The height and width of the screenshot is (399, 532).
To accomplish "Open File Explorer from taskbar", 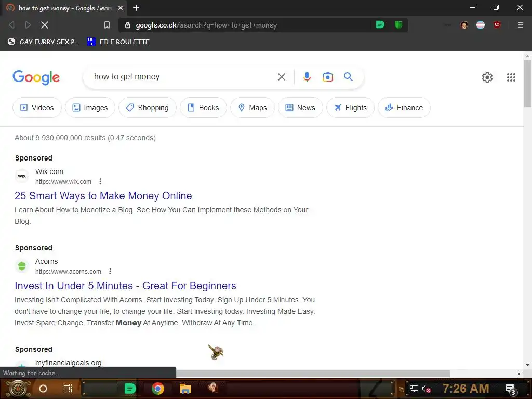I will click(x=185, y=389).
